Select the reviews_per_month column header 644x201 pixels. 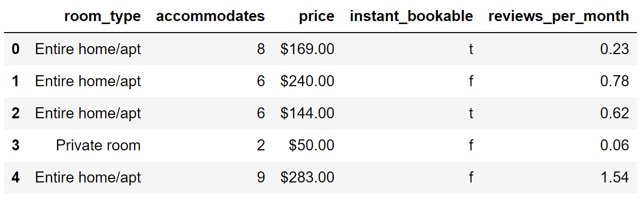point(558,17)
